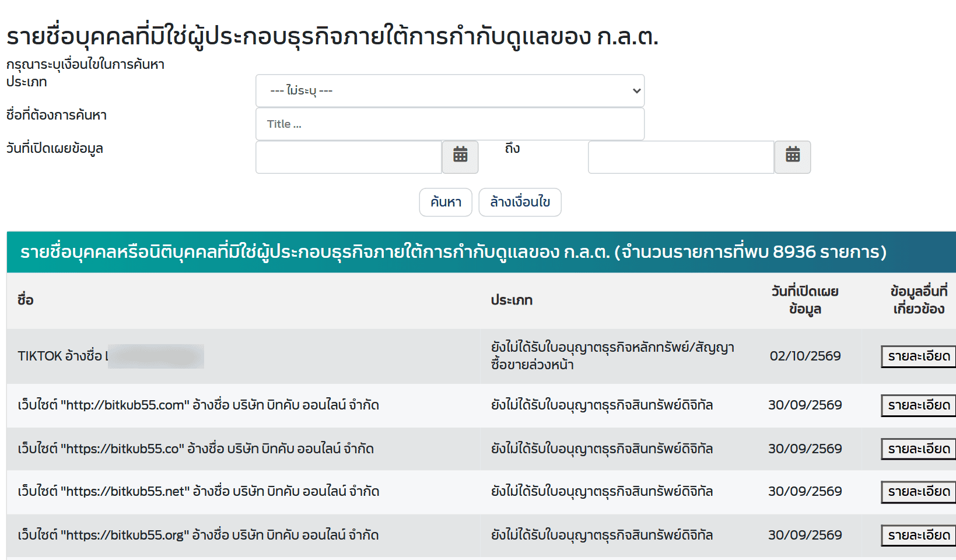The image size is (956, 560).
Task: Click the end disclosure date input
Action: click(681, 157)
